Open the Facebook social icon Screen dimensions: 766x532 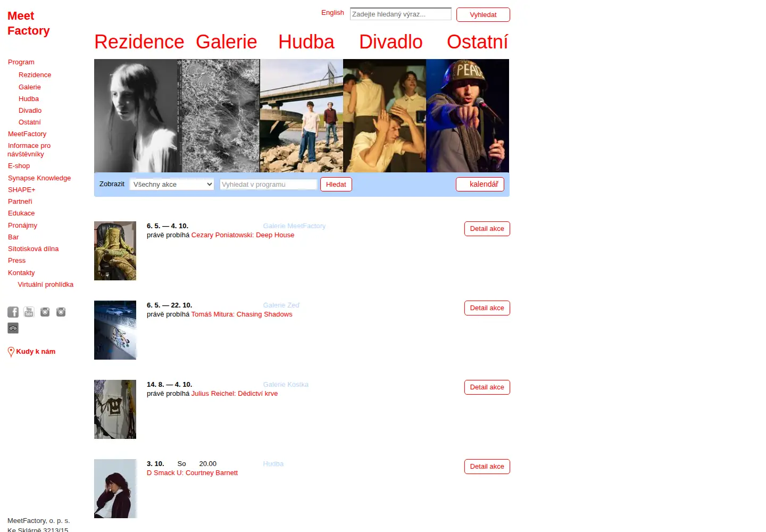click(x=13, y=312)
